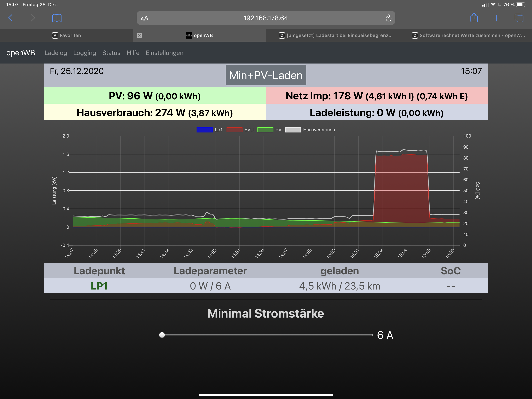The image size is (532, 399).
Task: Open the Min+PV-Laden charge mode selector
Action: coord(266,75)
